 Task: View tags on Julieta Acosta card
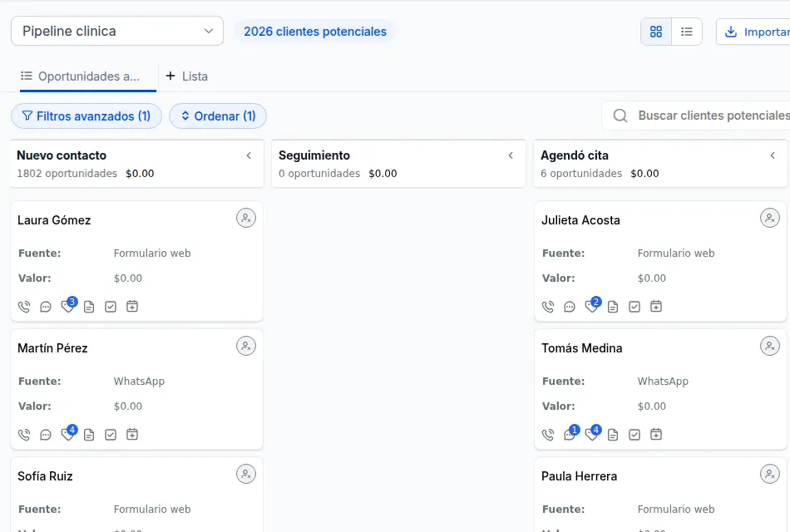(x=592, y=305)
